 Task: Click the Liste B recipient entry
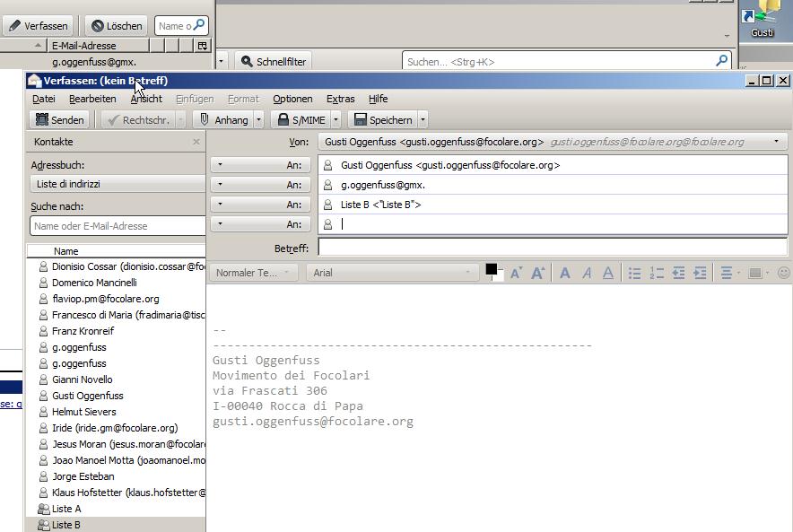click(x=381, y=205)
